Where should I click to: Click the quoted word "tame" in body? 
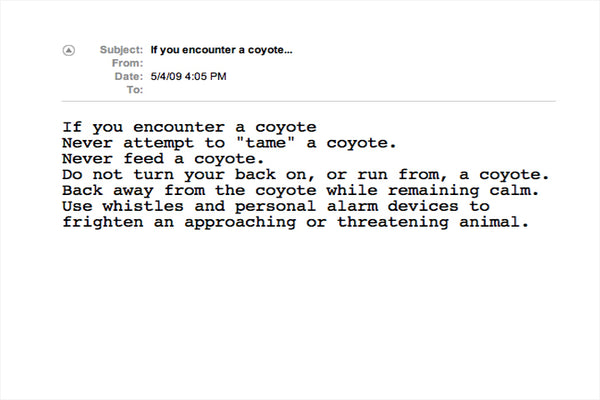click(266, 142)
